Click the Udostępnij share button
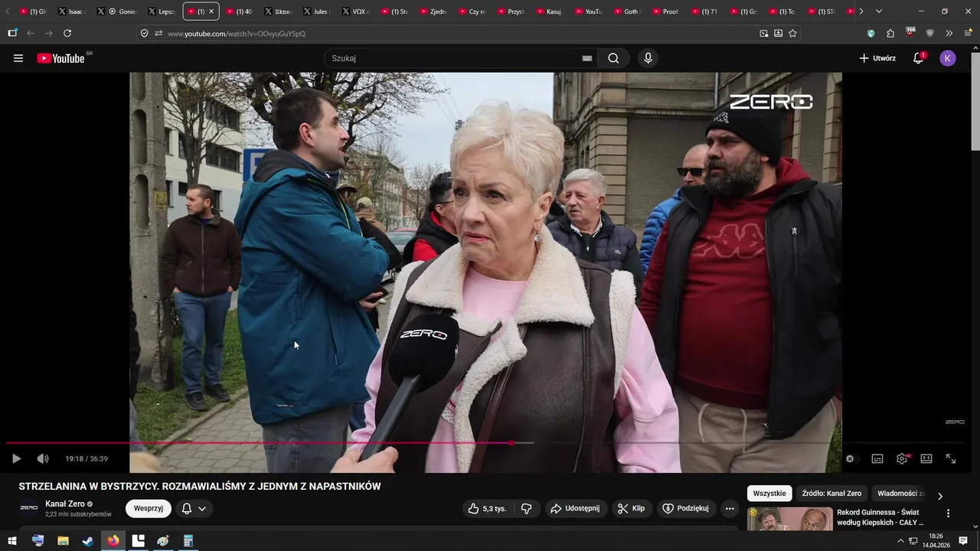The width and height of the screenshot is (980, 551). 576,508
